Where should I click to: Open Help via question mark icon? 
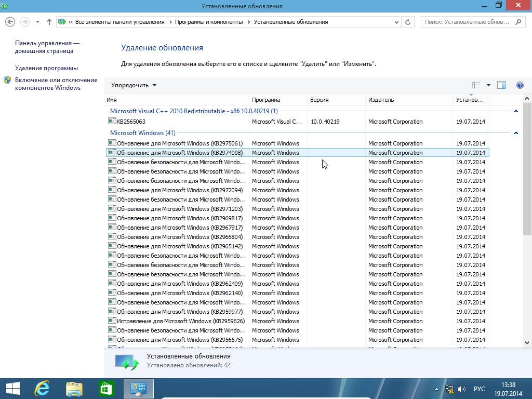point(520,85)
